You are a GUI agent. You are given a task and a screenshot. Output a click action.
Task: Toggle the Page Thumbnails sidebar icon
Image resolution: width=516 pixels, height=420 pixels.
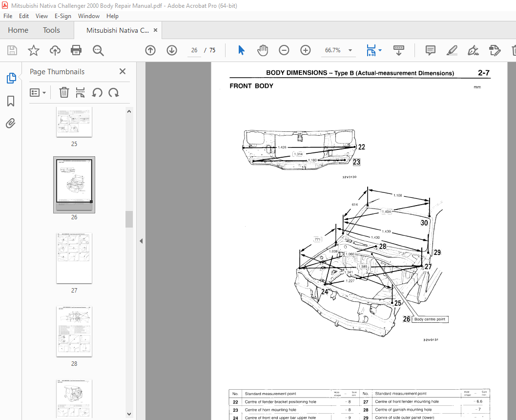(x=11, y=78)
